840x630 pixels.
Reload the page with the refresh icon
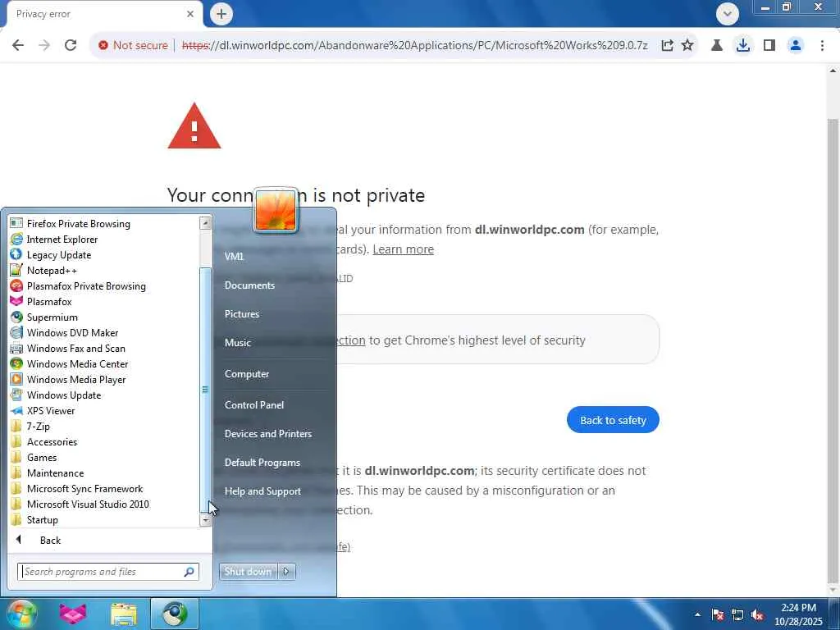click(71, 46)
